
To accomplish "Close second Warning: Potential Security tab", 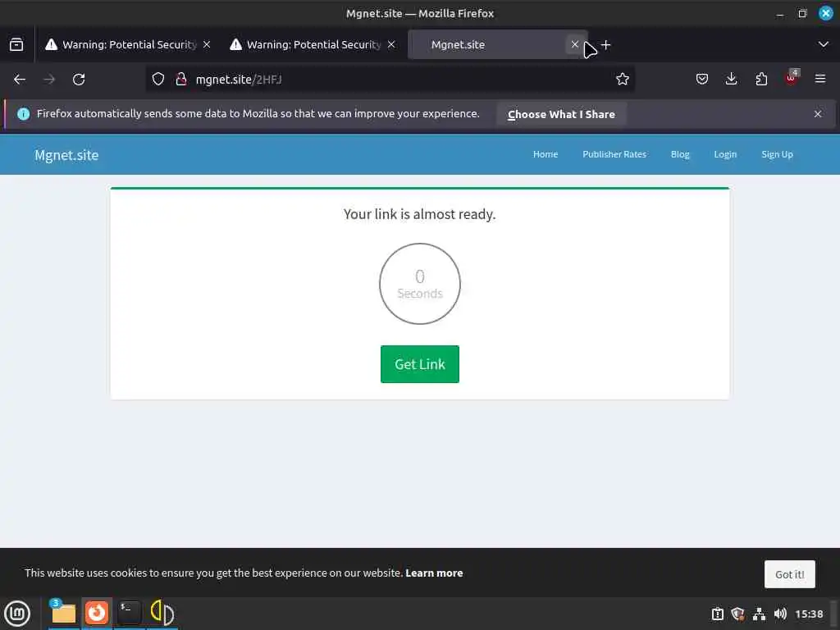I will [391, 44].
